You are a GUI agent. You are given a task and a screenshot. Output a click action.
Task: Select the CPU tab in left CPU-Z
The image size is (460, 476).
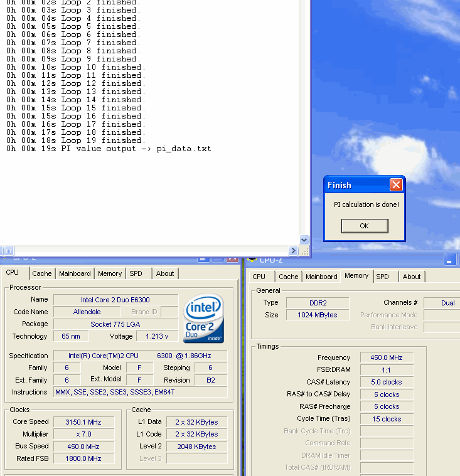click(13, 272)
